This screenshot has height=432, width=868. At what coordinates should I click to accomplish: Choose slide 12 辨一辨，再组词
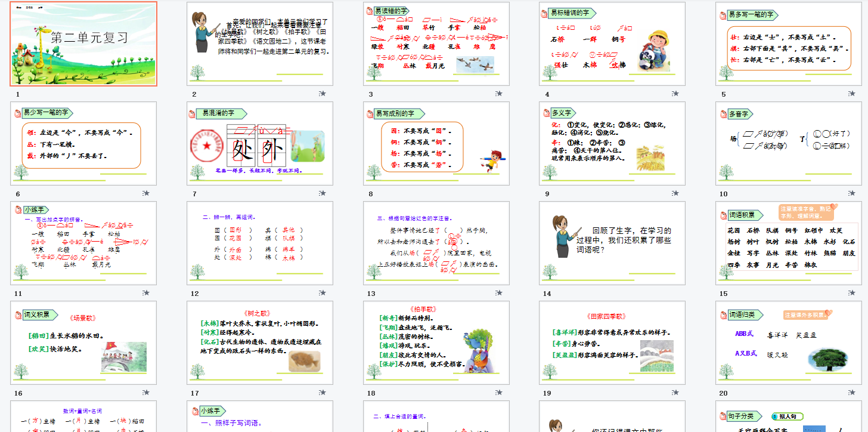coord(260,243)
